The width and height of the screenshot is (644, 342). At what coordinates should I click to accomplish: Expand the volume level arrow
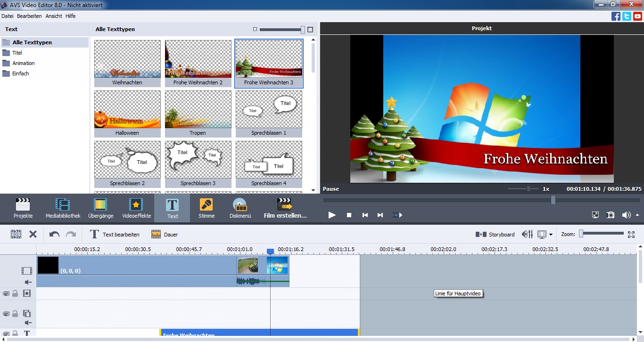click(637, 215)
